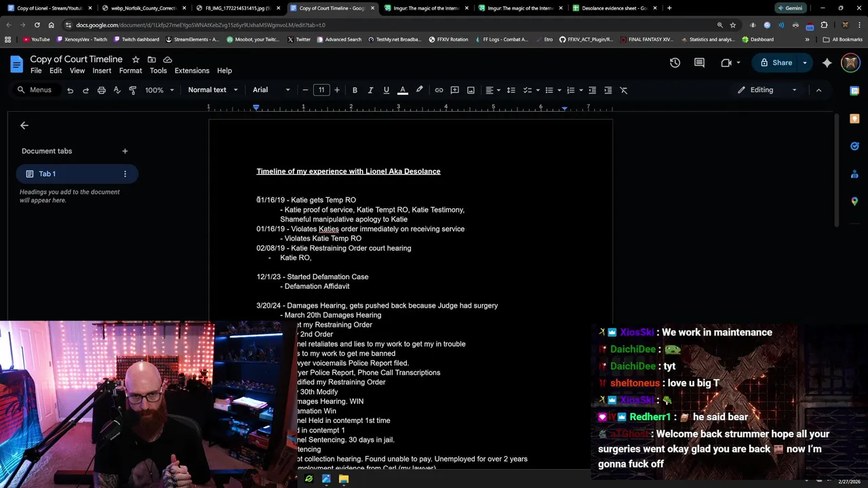View the cloud save status

(x=167, y=60)
